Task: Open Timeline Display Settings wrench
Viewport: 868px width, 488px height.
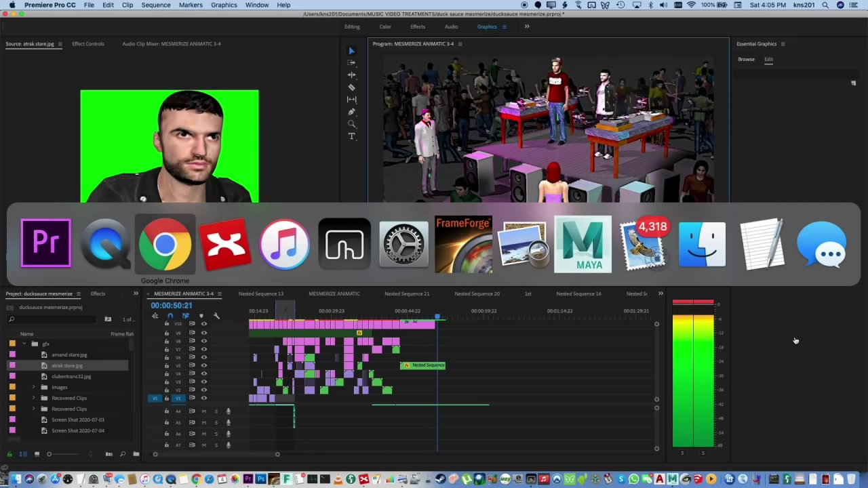Action: [x=216, y=316]
